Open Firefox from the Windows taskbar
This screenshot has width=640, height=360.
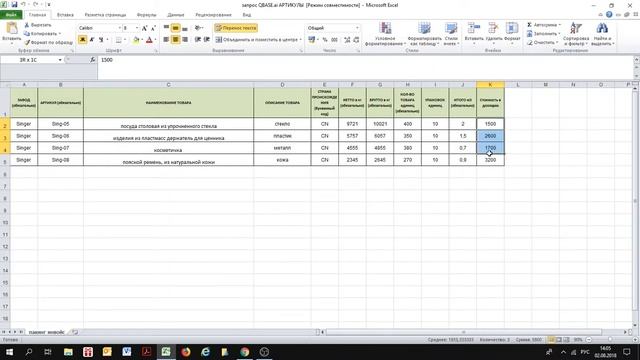(x=185, y=352)
